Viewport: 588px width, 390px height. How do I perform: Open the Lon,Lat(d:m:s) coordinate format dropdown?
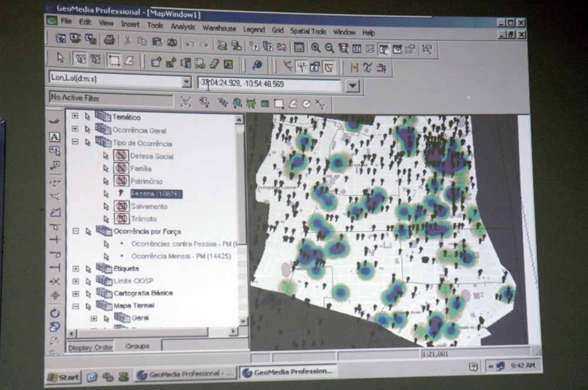point(186,82)
